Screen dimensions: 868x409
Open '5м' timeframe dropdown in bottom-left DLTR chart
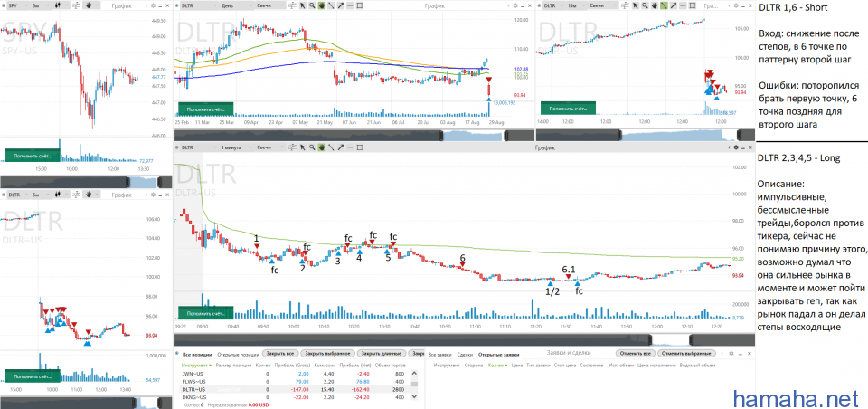pos(40,195)
